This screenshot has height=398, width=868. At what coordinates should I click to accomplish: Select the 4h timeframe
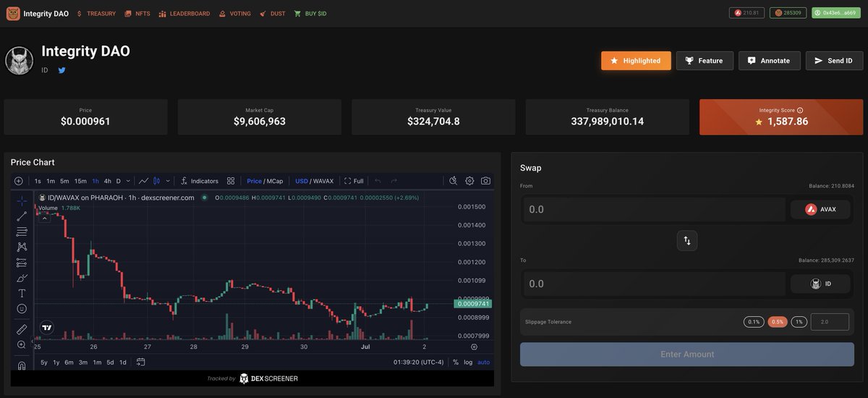point(108,181)
